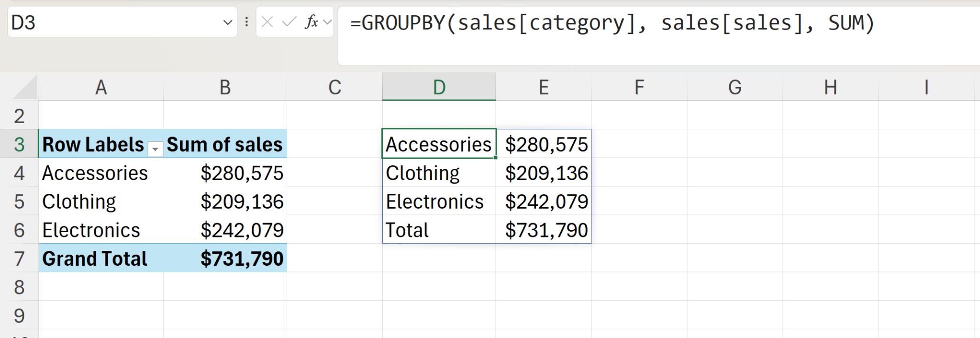
Task: Click the three-dot Name Box resize handle
Action: (x=246, y=22)
